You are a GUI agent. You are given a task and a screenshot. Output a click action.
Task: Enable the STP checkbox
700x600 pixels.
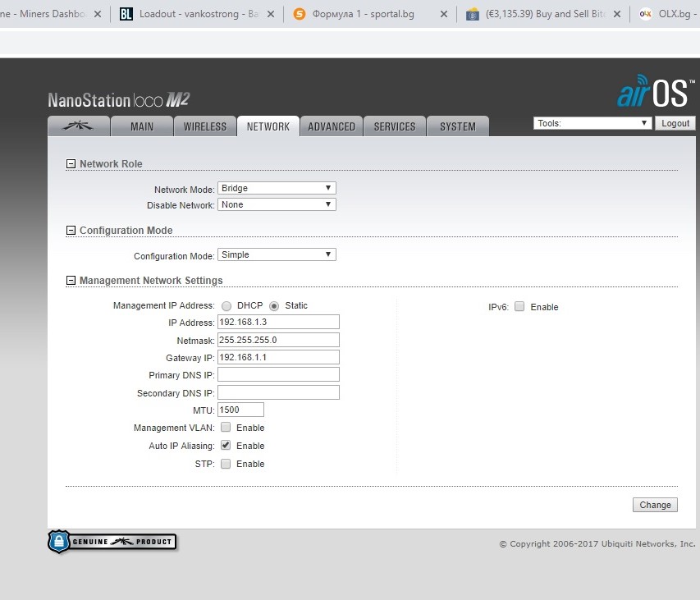(x=226, y=464)
